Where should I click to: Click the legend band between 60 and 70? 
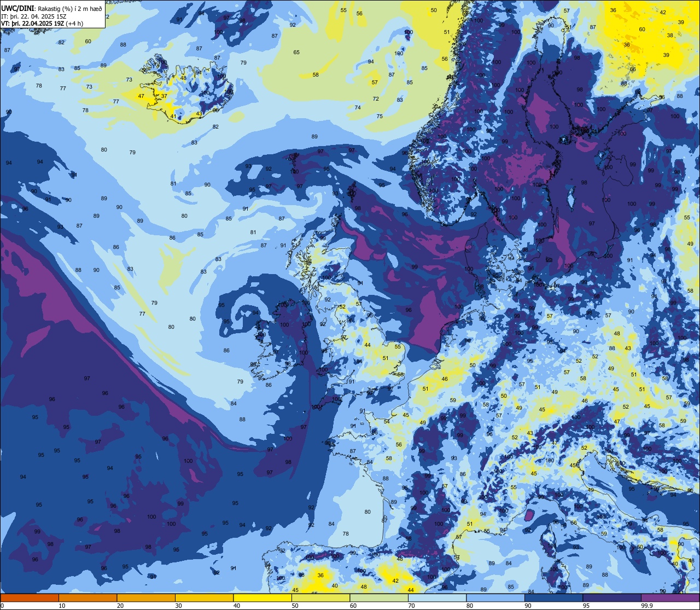[x=379, y=598]
